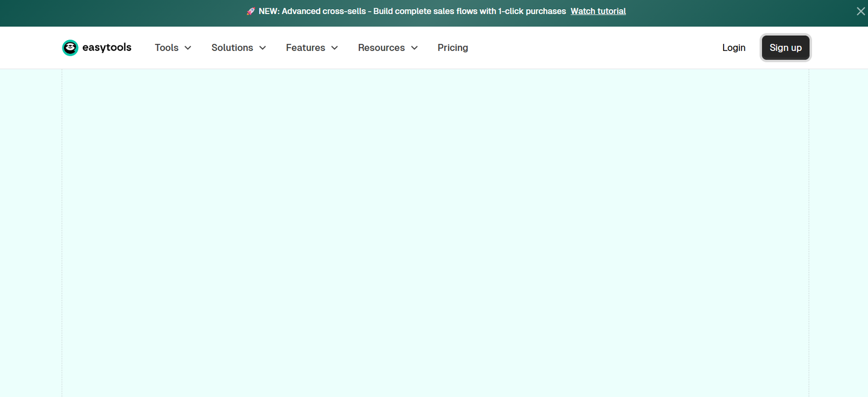868x397 pixels.
Task: Click the easytools sloth logo icon
Action: [70, 48]
